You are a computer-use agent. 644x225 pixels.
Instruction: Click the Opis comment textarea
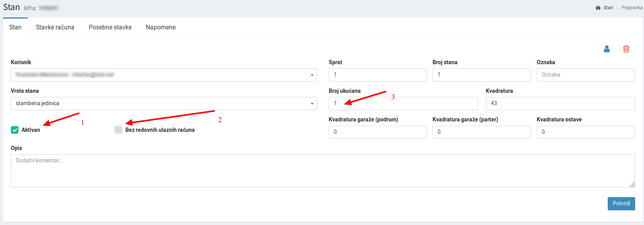pos(323,171)
